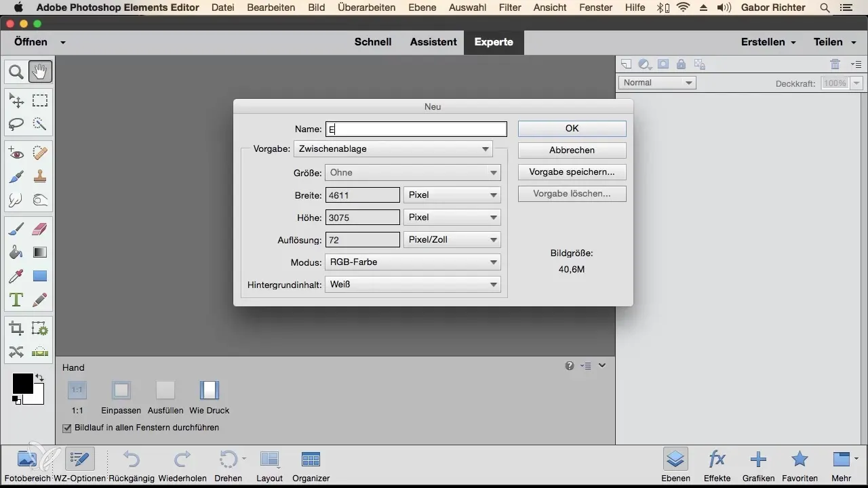
Task: Open the Breite unit Pixel dropdown
Action: (452, 195)
